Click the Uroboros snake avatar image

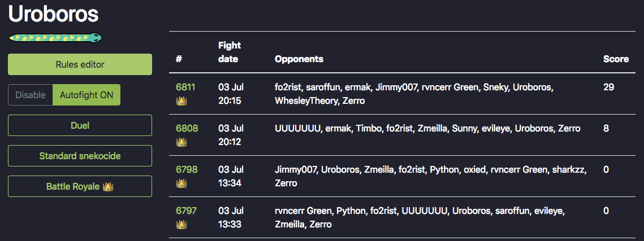(55, 38)
